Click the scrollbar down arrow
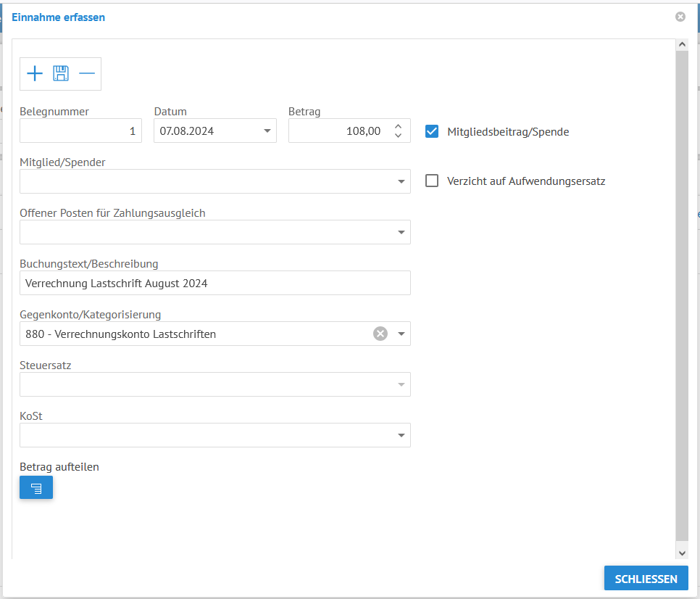The width and height of the screenshot is (700, 599). 682,553
